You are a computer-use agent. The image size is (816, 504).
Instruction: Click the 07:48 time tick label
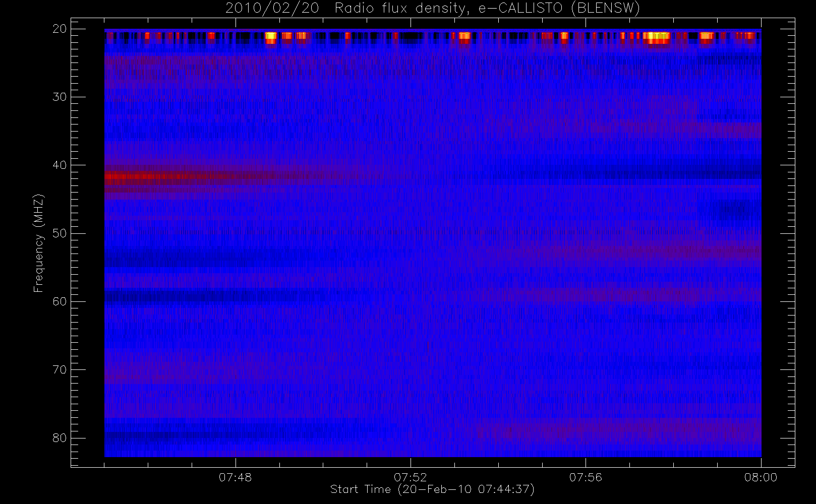coord(235,477)
